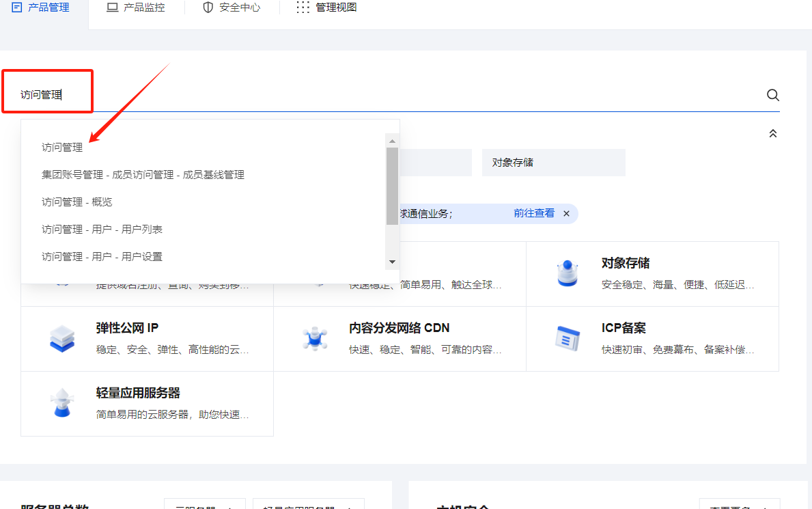Switch to the 管理视图 tab
This screenshot has width=812, height=509.
click(326, 8)
